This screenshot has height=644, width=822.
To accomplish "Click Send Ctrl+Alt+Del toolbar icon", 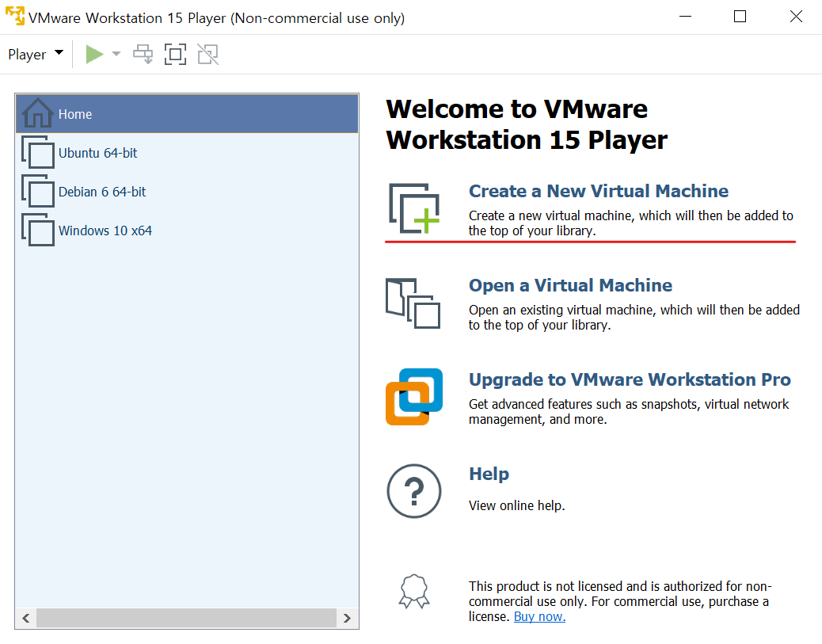I will click(143, 54).
